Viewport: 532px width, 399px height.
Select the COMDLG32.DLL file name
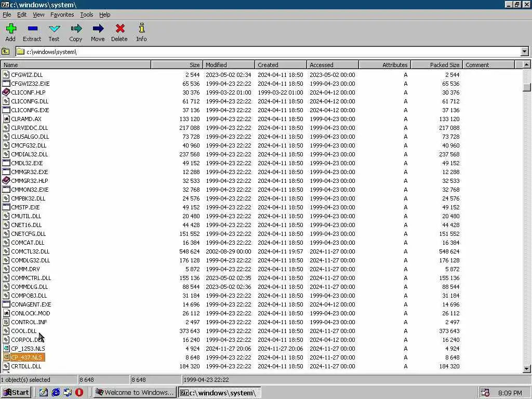(31, 260)
